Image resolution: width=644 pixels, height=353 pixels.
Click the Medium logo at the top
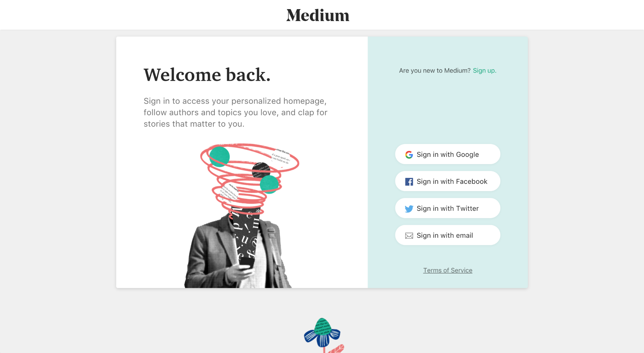click(x=318, y=15)
